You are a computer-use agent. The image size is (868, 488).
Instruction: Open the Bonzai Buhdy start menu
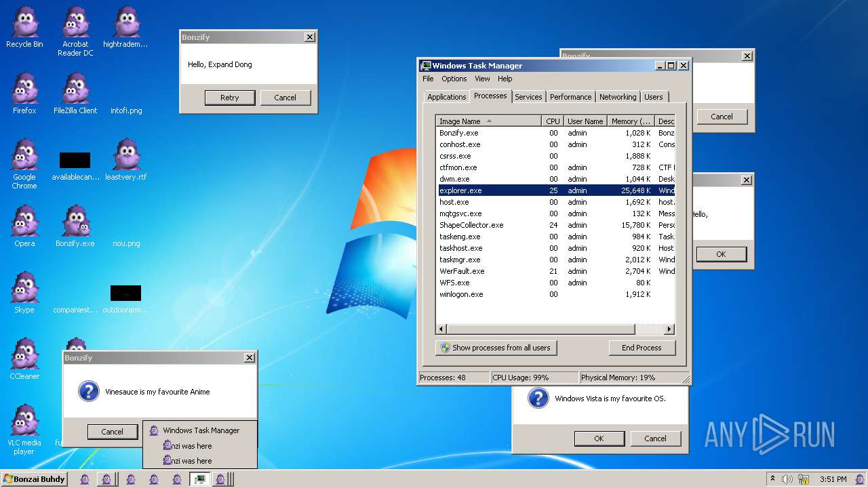35,479
